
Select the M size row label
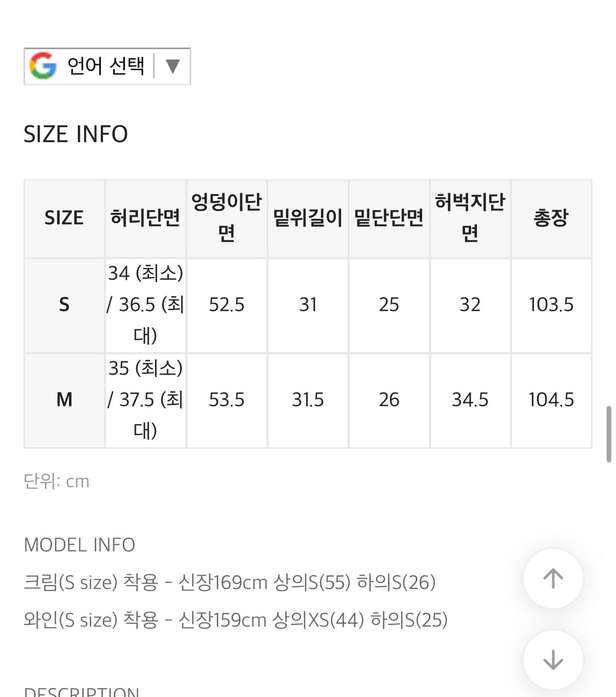[x=64, y=400]
